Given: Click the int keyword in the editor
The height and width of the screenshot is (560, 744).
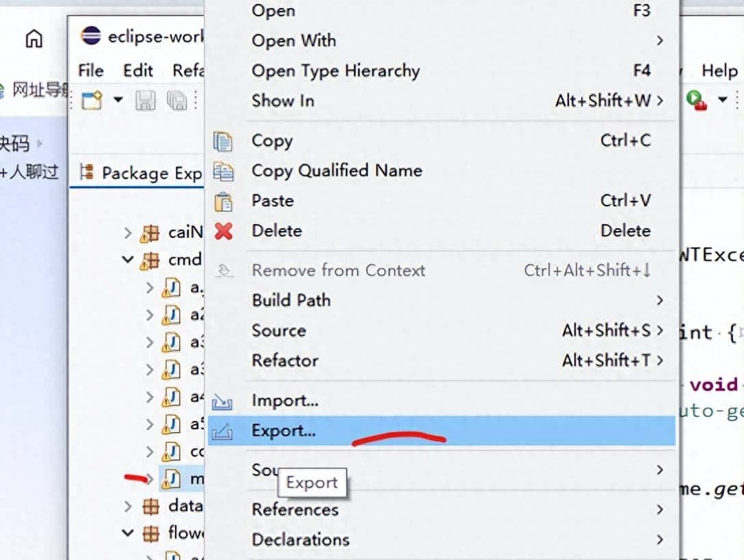Looking at the screenshot, I should coord(696,332).
